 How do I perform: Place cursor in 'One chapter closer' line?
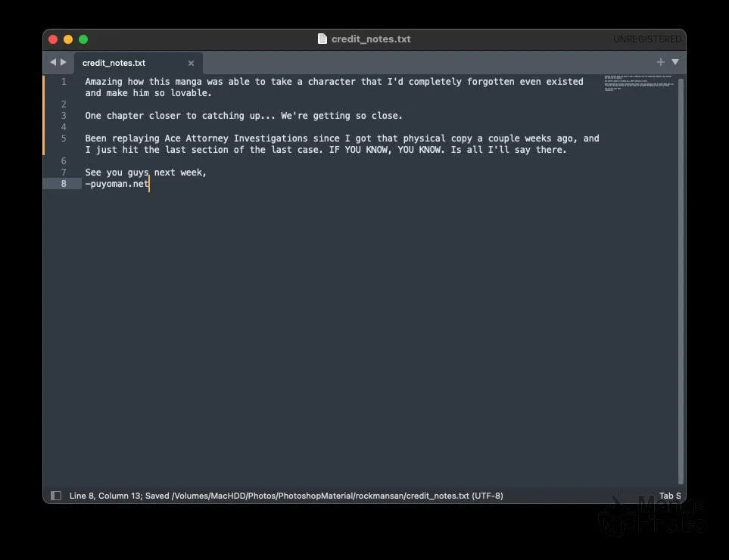[244, 116]
